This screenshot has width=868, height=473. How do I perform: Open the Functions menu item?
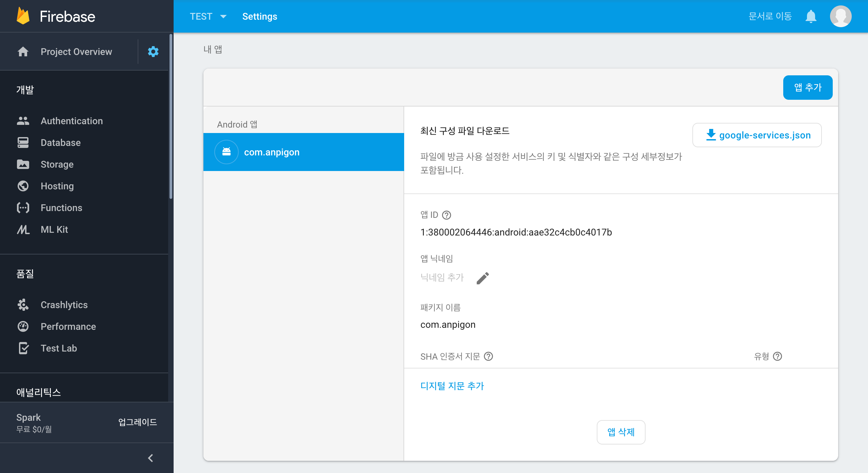pyautogui.click(x=61, y=208)
